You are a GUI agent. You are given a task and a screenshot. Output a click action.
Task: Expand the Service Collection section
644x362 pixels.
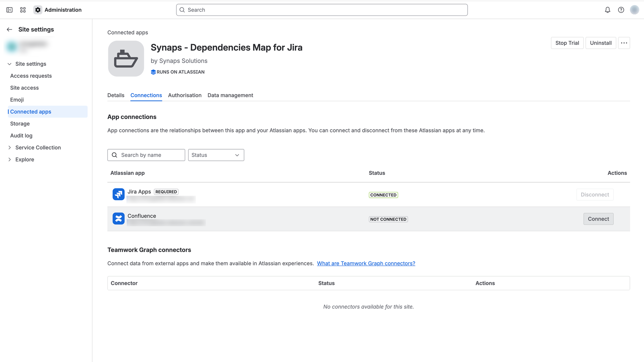(x=9, y=147)
